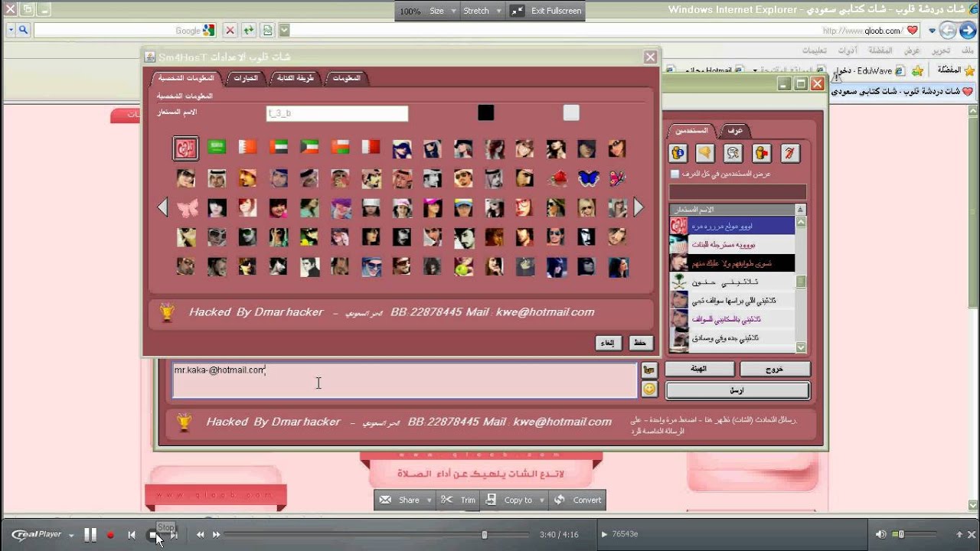Click the exit button in chat
980x551 pixels.
775,369
